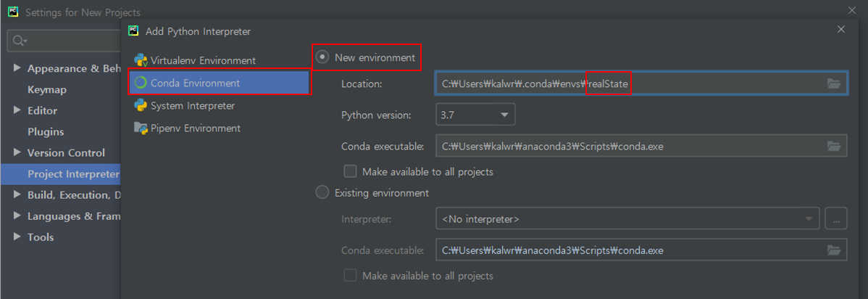Expand Version Control in Settings
868x299 pixels.
[17, 152]
